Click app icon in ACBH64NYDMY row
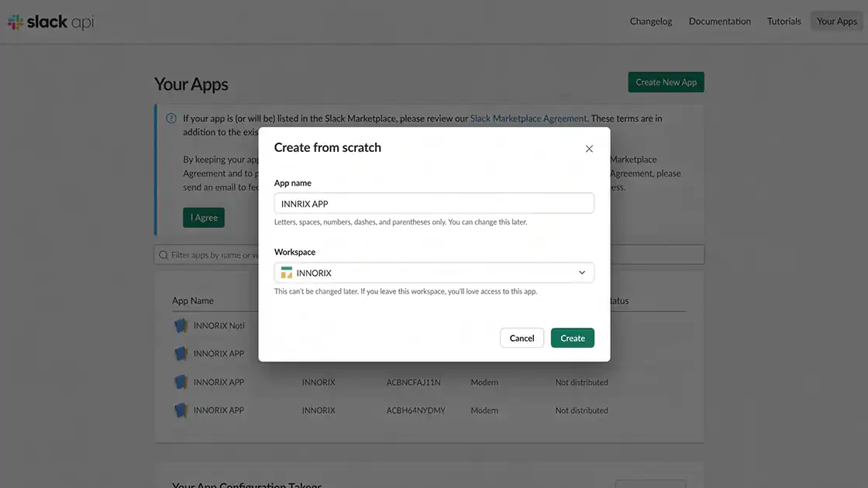 181,410
